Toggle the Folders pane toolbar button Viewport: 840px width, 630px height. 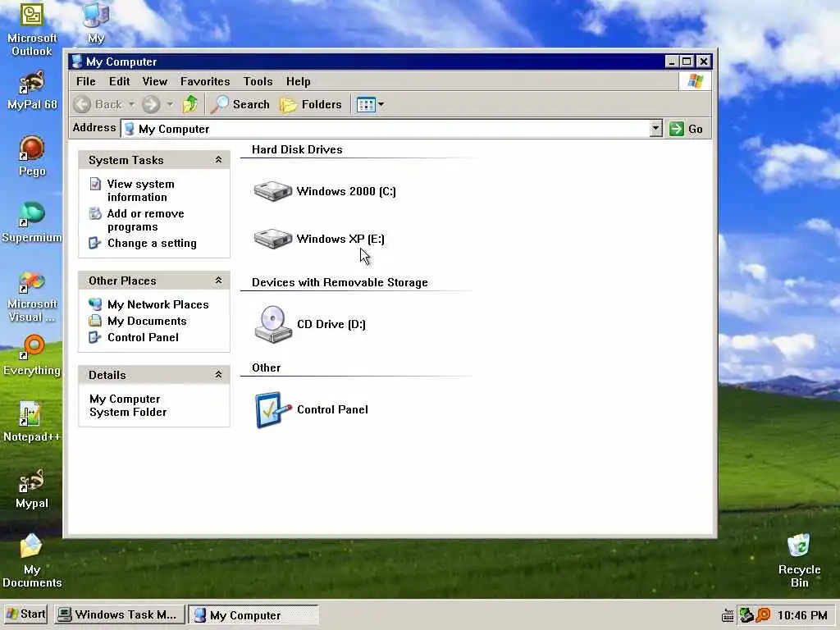(311, 104)
